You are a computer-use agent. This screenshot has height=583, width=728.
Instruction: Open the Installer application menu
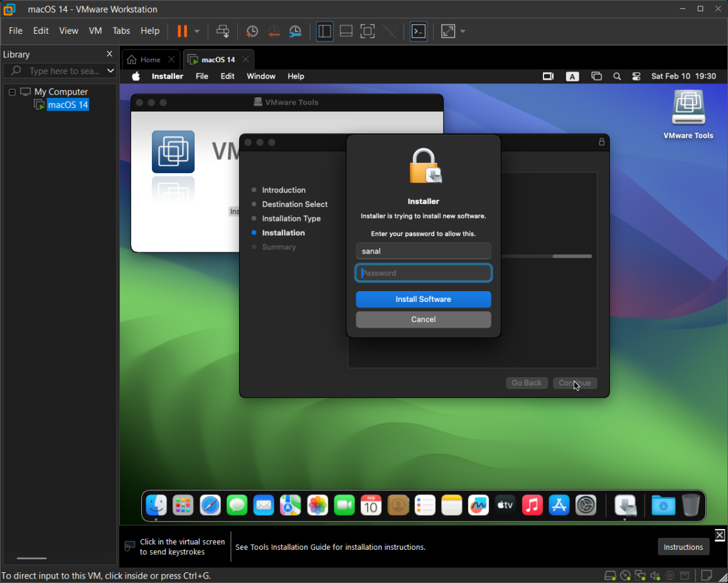[x=167, y=76]
